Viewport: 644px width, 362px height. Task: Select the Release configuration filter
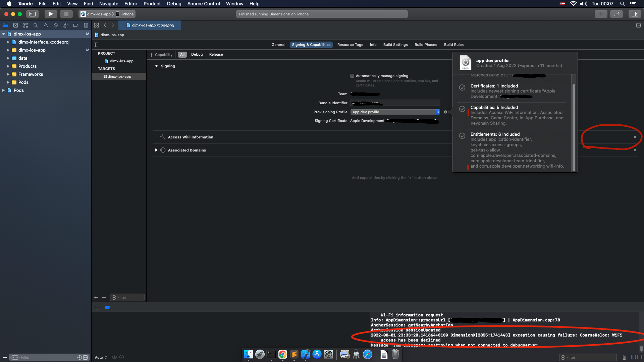click(216, 54)
